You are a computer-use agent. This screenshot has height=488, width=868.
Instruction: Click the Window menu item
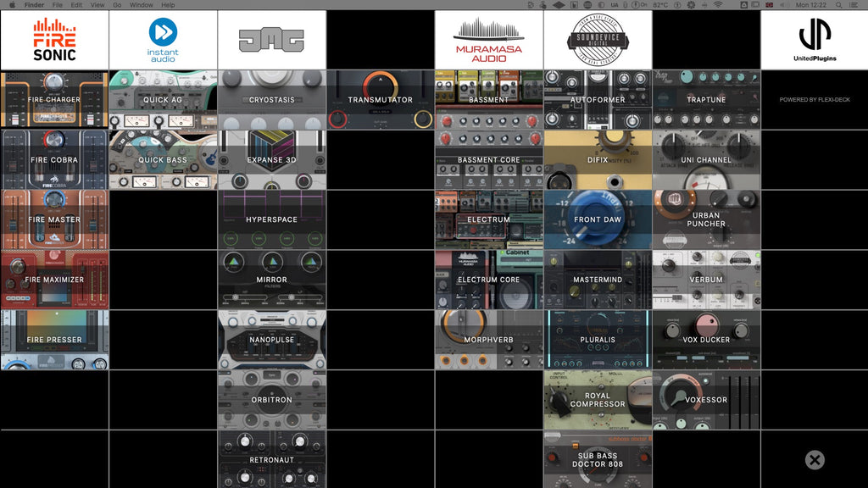(141, 4)
